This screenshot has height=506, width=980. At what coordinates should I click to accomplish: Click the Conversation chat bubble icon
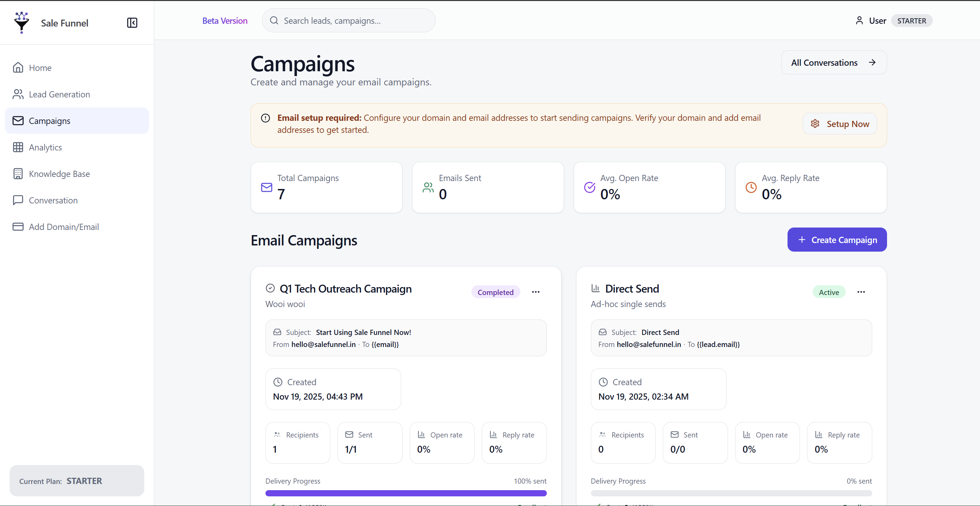pyautogui.click(x=18, y=200)
